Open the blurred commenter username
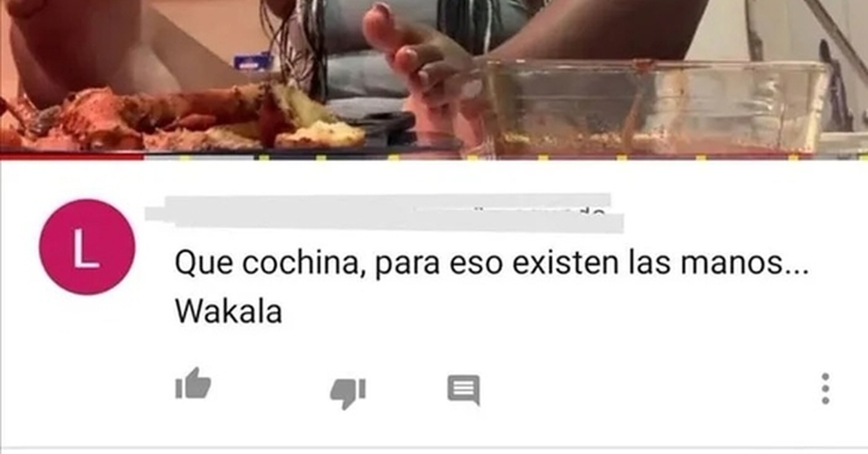 (x=384, y=213)
